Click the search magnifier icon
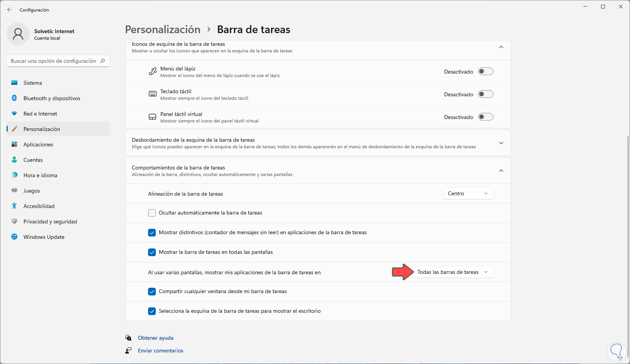The height and width of the screenshot is (364, 630). [103, 61]
